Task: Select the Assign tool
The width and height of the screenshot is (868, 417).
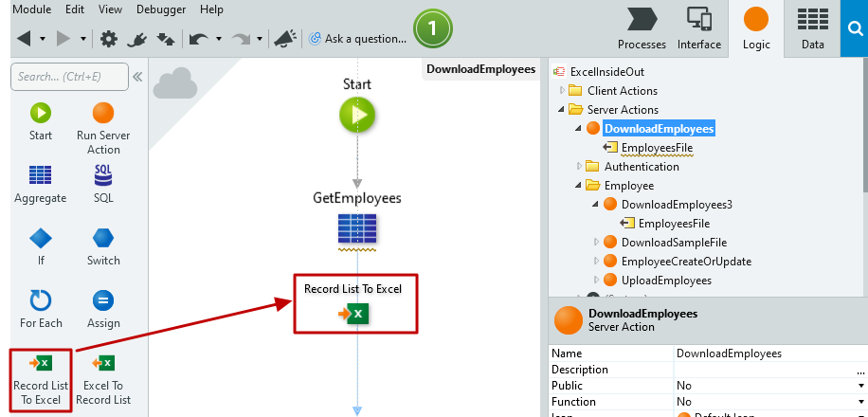Action: [x=103, y=310]
